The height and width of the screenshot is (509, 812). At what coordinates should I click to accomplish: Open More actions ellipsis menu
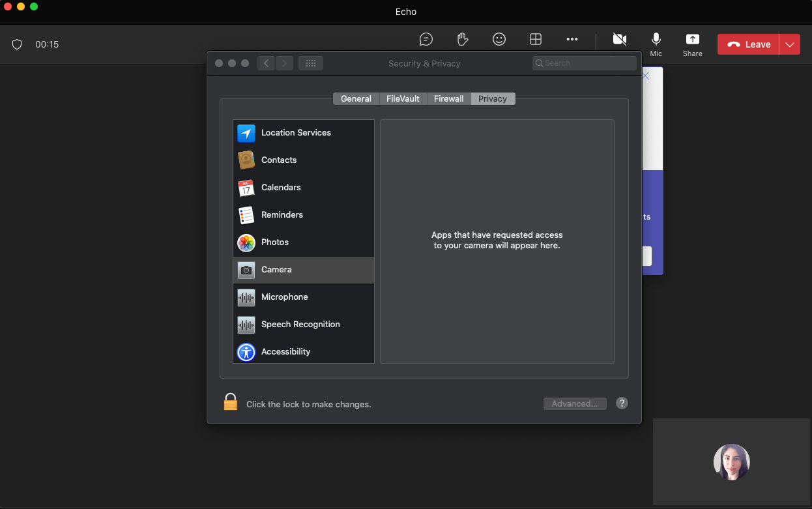[572, 40]
